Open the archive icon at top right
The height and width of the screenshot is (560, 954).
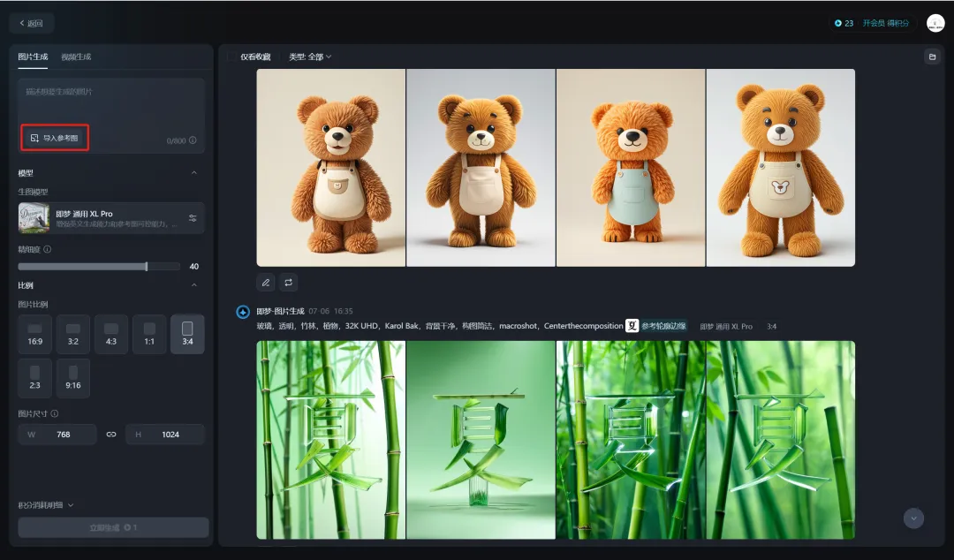coord(932,57)
